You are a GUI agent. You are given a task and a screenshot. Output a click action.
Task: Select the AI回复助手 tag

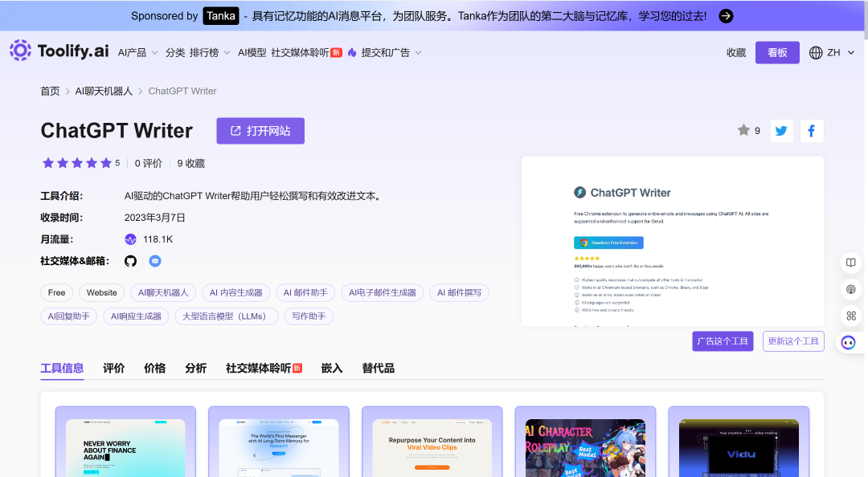[68, 316]
